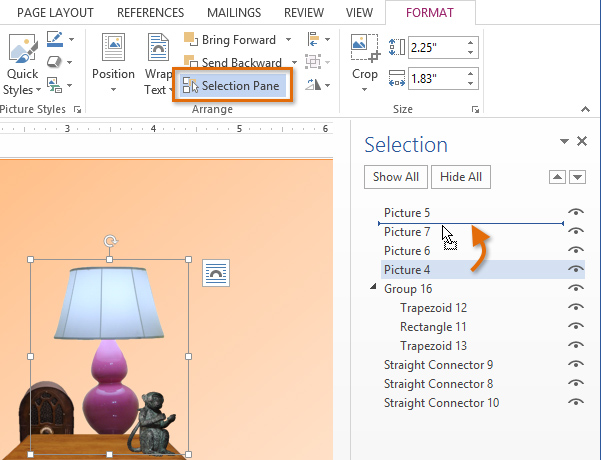Switch to the MAILINGS tab

pos(234,13)
